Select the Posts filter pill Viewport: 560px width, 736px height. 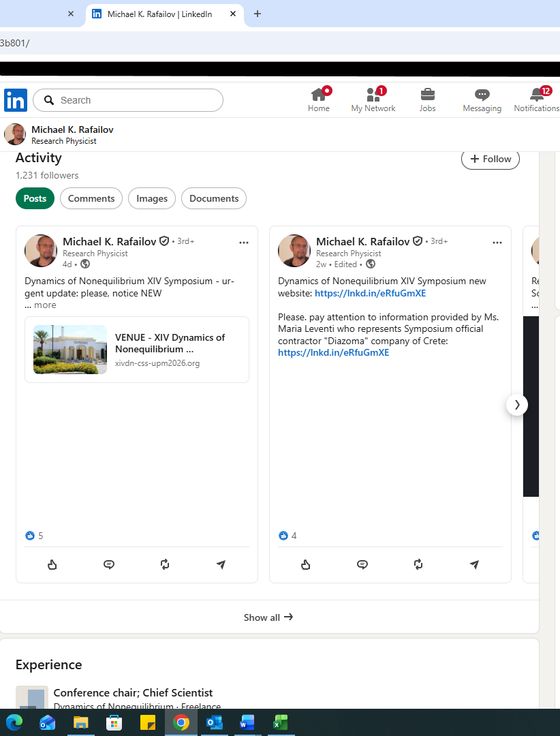(x=35, y=198)
